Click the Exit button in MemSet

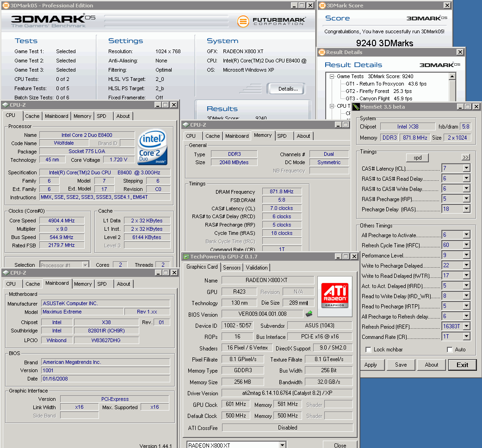click(462, 365)
